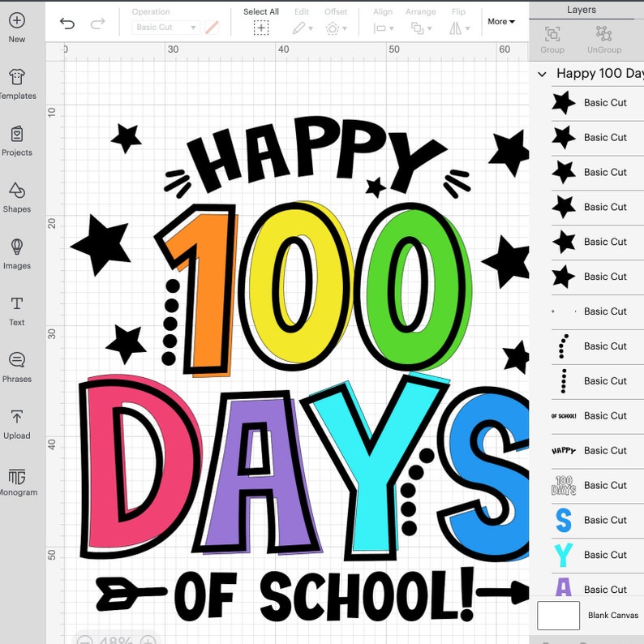Screen dimensions: 644x644
Task: Click the Select All icon
Action: pos(261,28)
